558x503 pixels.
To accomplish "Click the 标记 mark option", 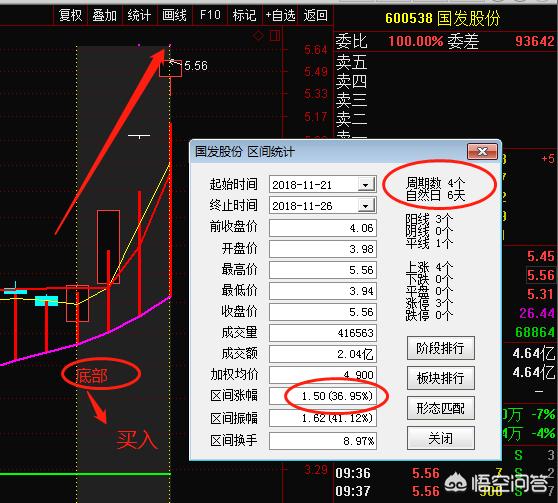I will [244, 15].
